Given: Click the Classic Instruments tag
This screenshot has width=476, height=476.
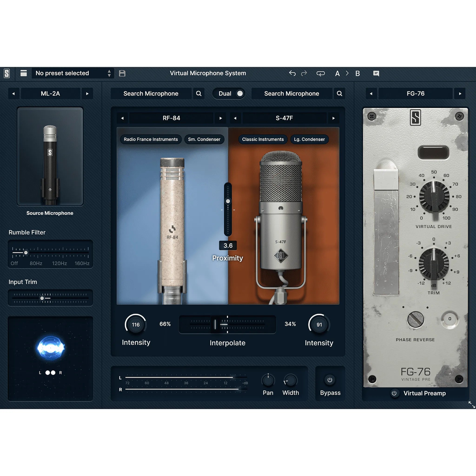Looking at the screenshot, I should pos(263,139).
